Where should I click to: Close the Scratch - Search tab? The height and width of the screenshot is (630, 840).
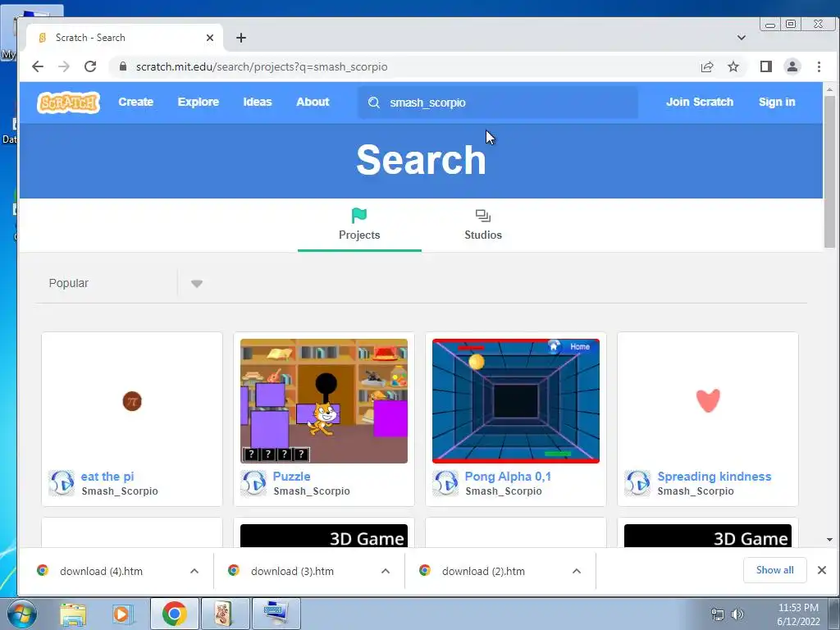coord(209,38)
